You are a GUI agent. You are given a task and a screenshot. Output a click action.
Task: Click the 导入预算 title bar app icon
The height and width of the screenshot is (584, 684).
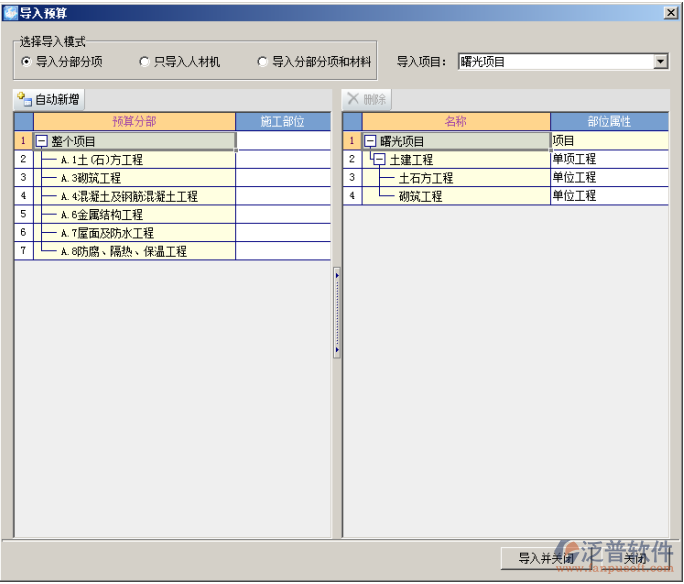point(10,11)
